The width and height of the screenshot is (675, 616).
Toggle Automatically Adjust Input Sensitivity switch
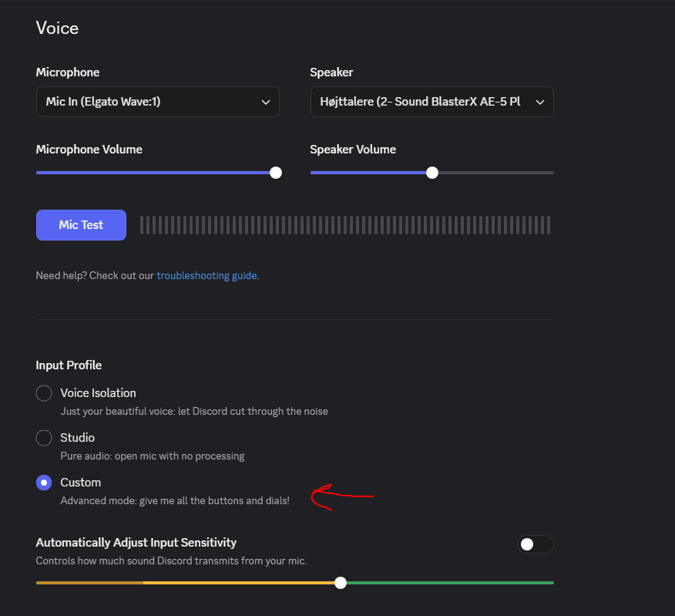click(535, 544)
